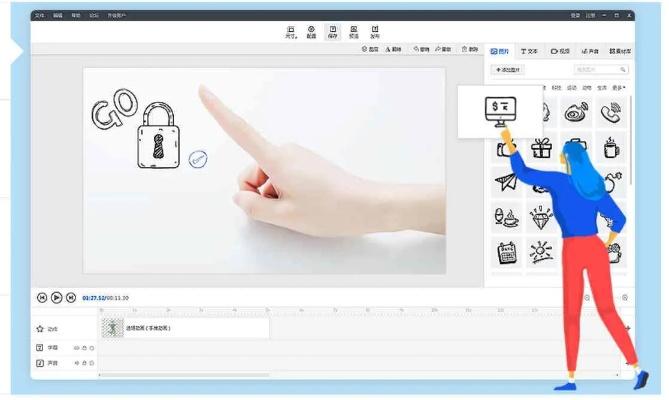Open the Edit menu
This screenshot has height=400, width=669.
(58, 15)
